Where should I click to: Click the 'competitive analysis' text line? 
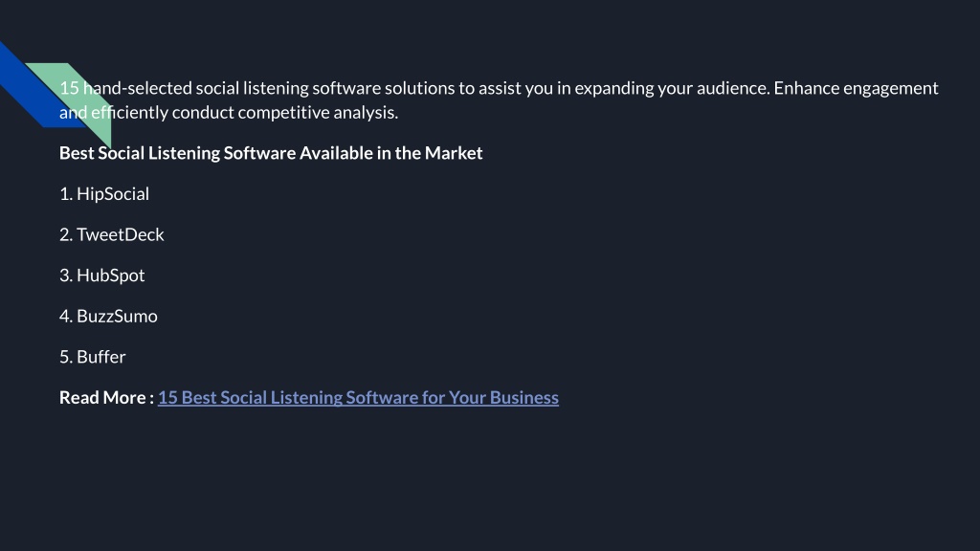click(229, 113)
